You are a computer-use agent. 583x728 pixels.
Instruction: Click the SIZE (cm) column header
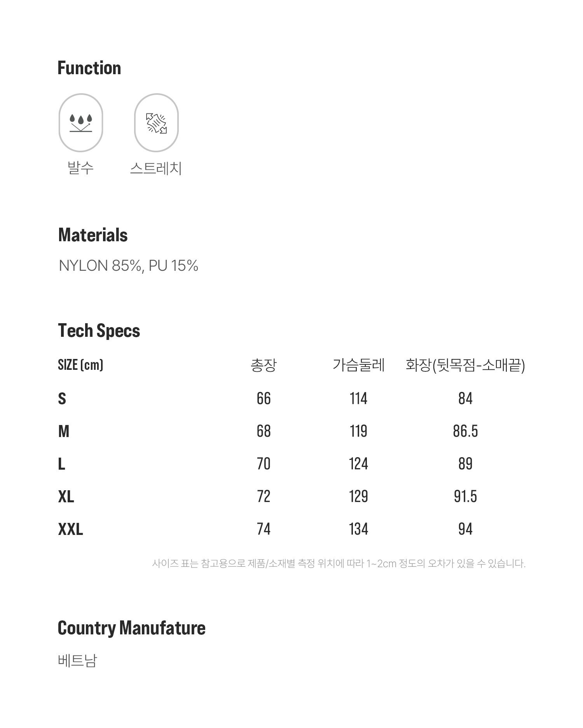point(81,365)
